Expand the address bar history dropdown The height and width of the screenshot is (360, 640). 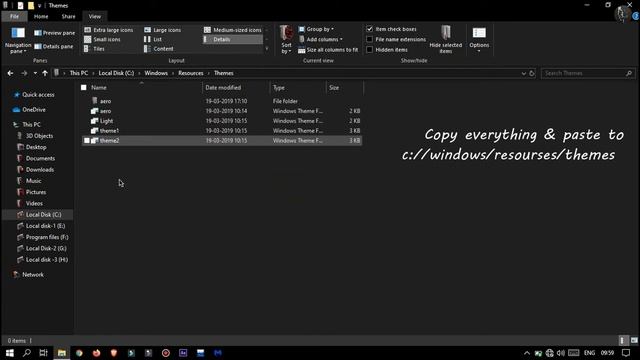pos(523,73)
